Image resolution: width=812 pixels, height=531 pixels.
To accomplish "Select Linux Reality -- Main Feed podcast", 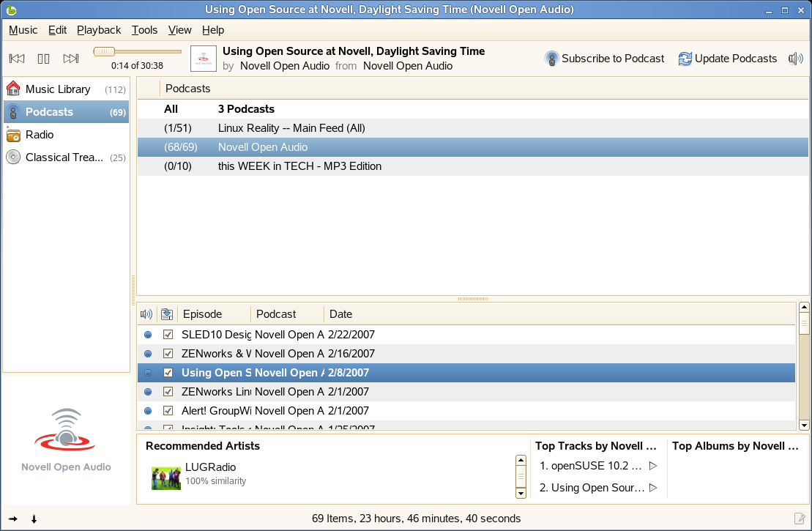I will (473, 128).
